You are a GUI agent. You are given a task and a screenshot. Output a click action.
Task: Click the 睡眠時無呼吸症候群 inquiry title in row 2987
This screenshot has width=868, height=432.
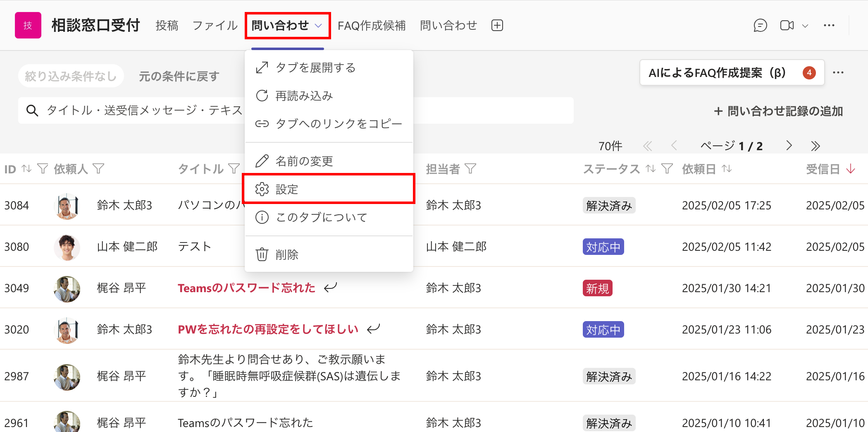289,376
